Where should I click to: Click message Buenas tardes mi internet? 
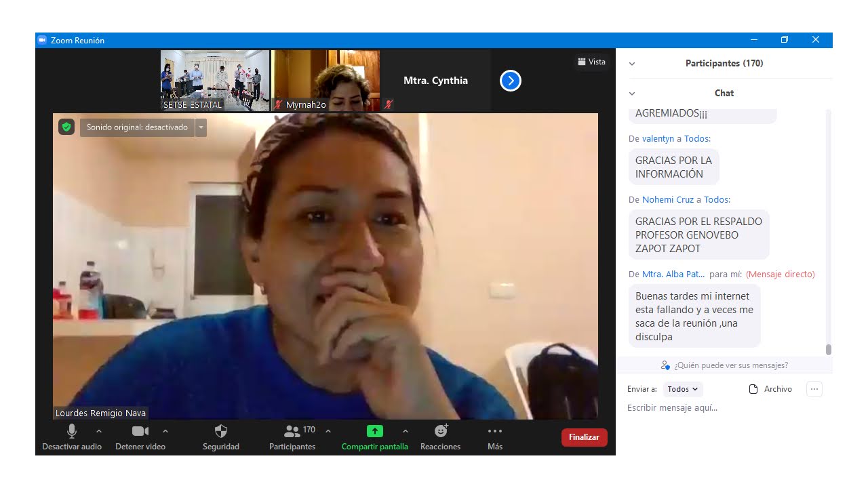[694, 317]
